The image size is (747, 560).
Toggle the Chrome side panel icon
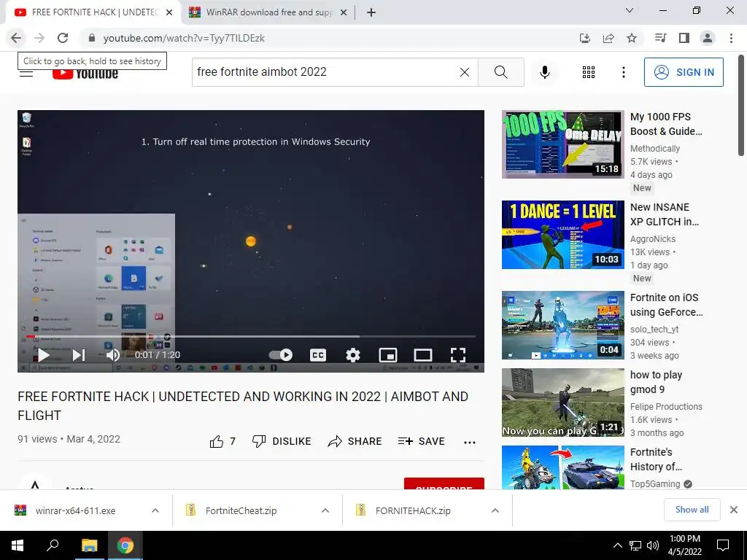point(684,38)
